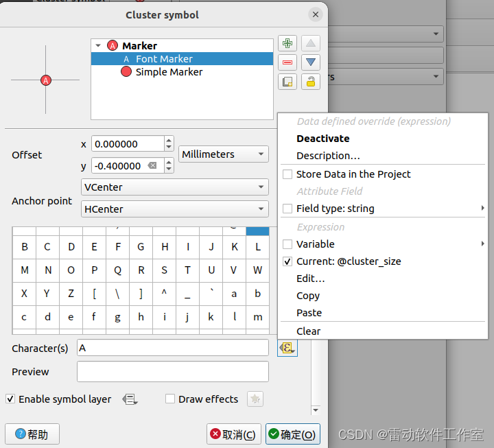
Task: Pick character Q in character grid
Action: coord(117,270)
